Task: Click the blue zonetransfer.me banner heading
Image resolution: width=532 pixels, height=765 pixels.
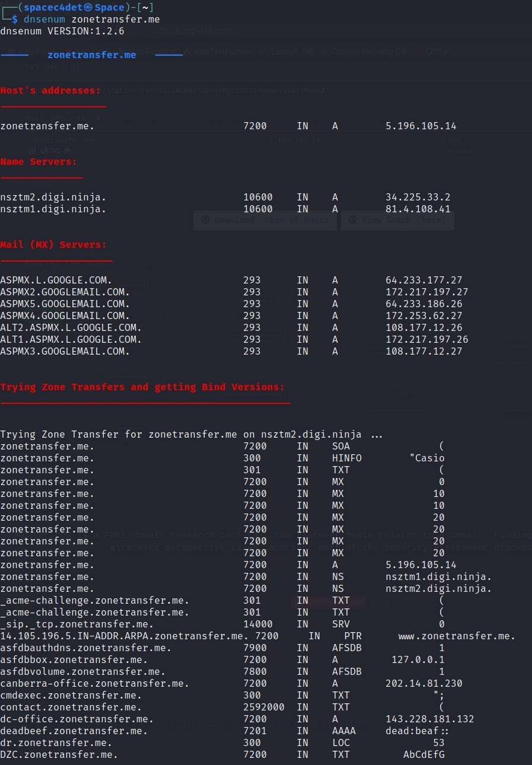Action: tap(92, 55)
